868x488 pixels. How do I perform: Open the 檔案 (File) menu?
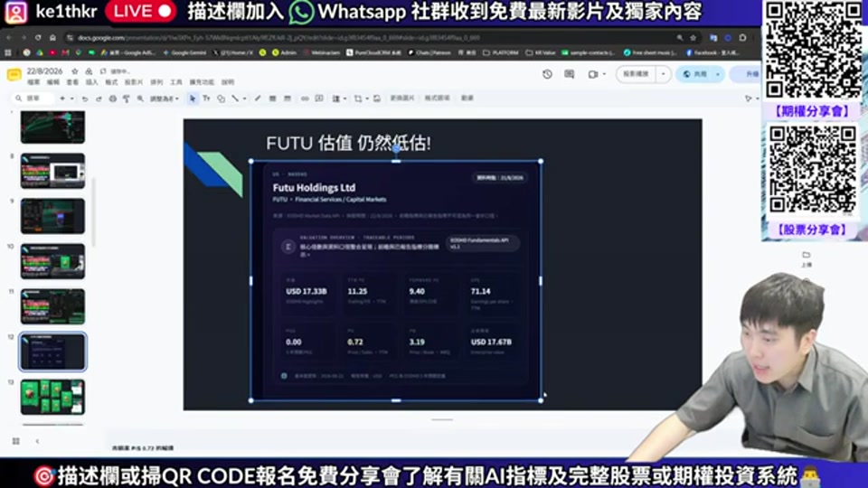pyautogui.click(x=33, y=82)
